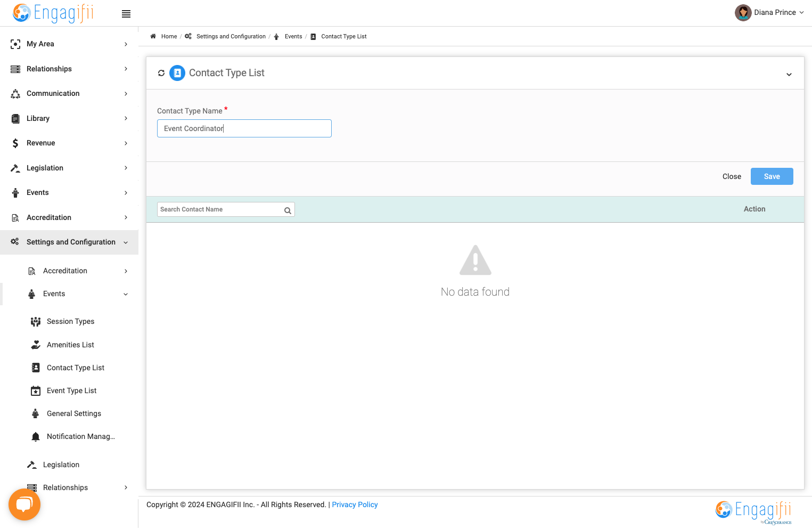This screenshot has height=529, width=812.
Task: Click the General Settings icon
Action: pyautogui.click(x=36, y=414)
